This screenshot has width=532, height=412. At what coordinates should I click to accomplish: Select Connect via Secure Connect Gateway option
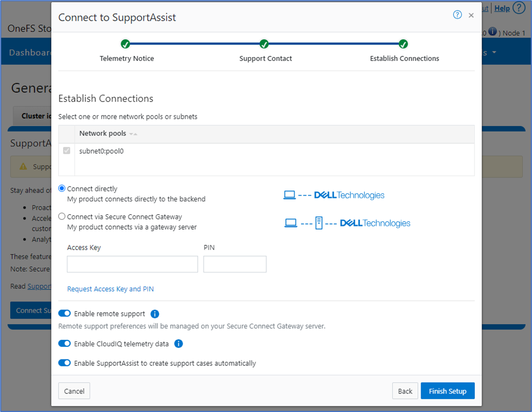(62, 217)
